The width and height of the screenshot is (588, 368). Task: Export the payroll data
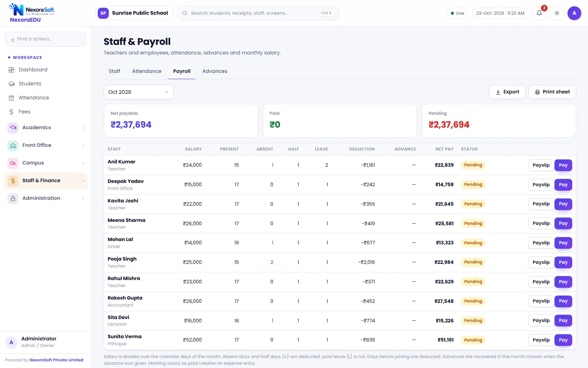click(x=507, y=92)
